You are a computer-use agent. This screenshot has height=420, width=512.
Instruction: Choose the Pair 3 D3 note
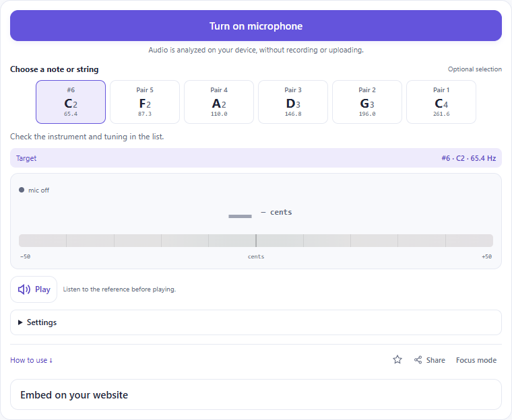point(293,102)
